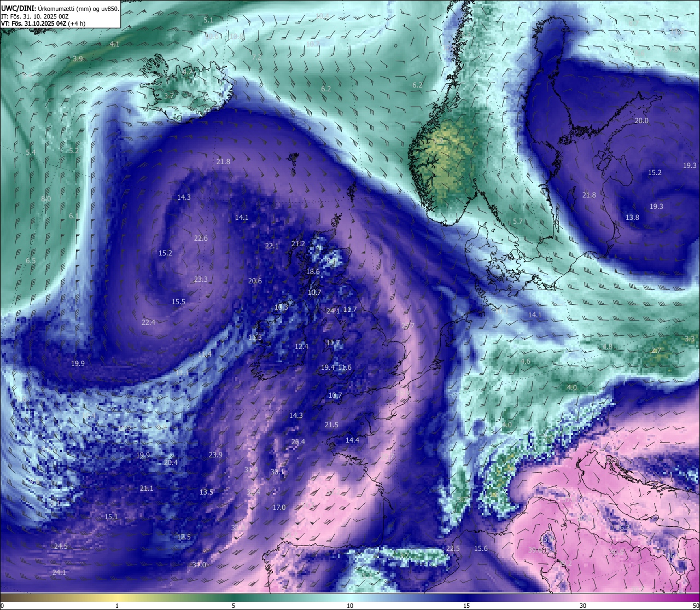Click the map value '20.4'

[171, 462]
